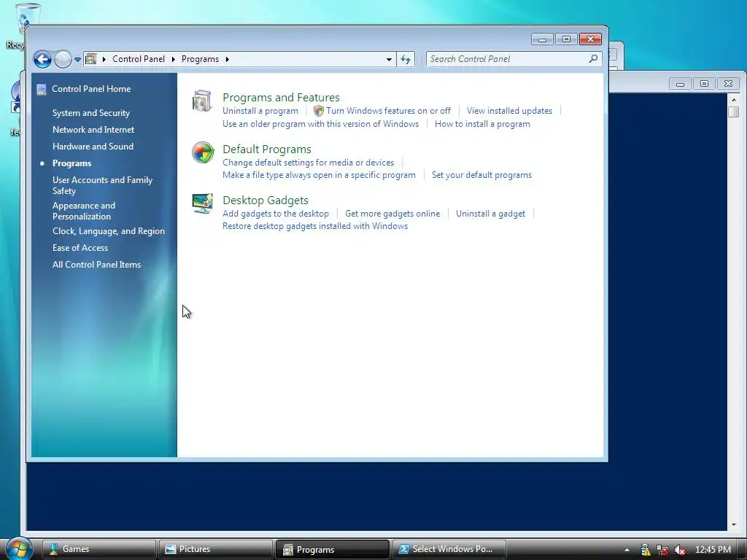Screen dimensions: 747x560
Task: Open Control Panel Home
Action: tap(91, 89)
